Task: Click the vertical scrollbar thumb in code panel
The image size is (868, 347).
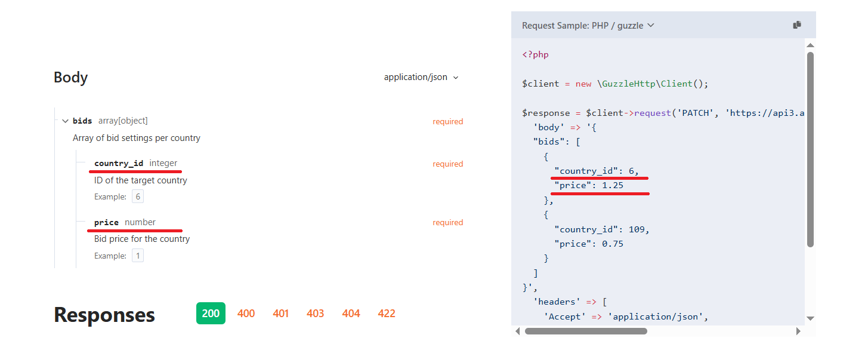Action: (810, 149)
